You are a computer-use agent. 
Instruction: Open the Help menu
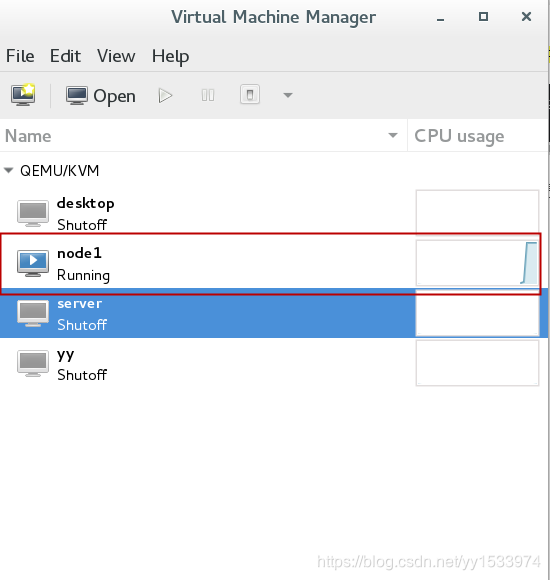click(171, 57)
